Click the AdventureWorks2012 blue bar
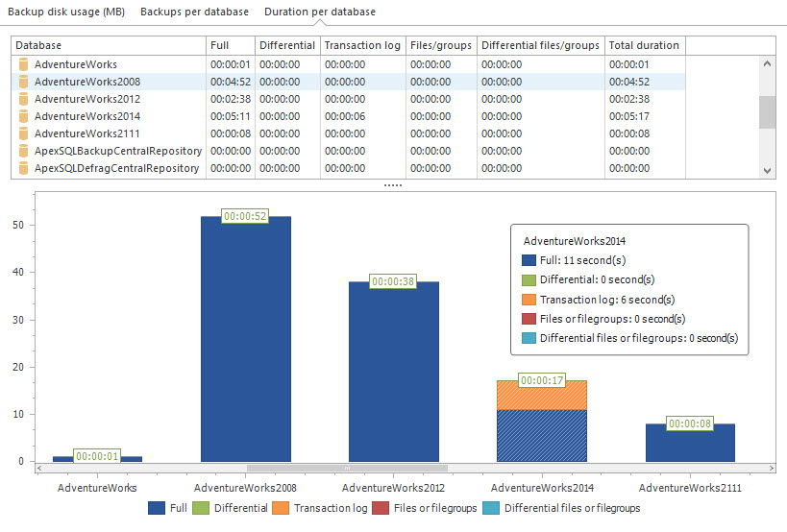Screen dimensions: 787x532 pyautogui.click(x=394, y=372)
